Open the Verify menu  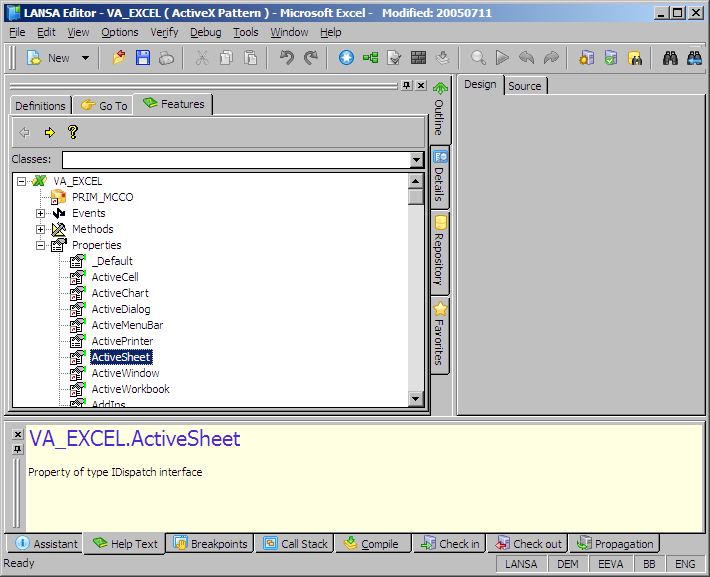164,32
